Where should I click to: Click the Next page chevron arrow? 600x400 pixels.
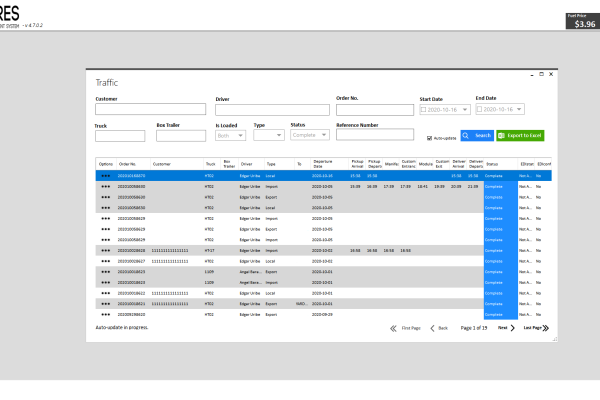[x=512, y=327]
